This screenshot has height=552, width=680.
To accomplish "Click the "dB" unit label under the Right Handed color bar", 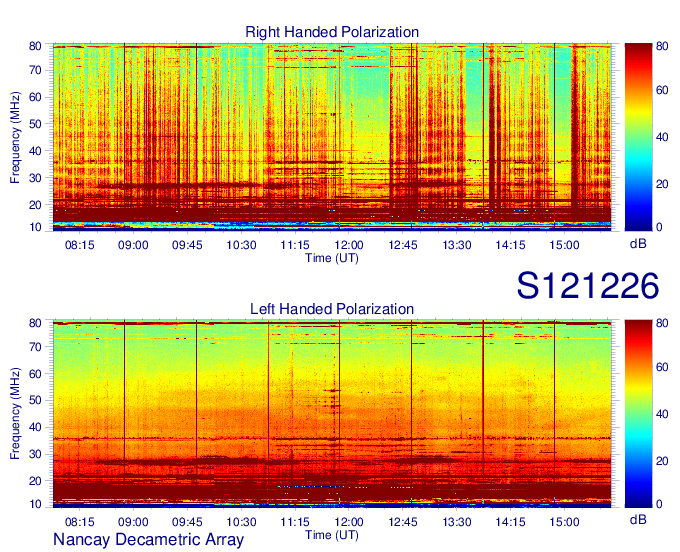I will pyautogui.click(x=638, y=244).
